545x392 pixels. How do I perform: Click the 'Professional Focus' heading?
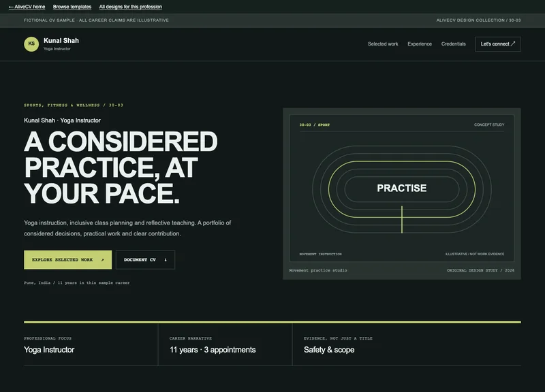click(x=48, y=338)
